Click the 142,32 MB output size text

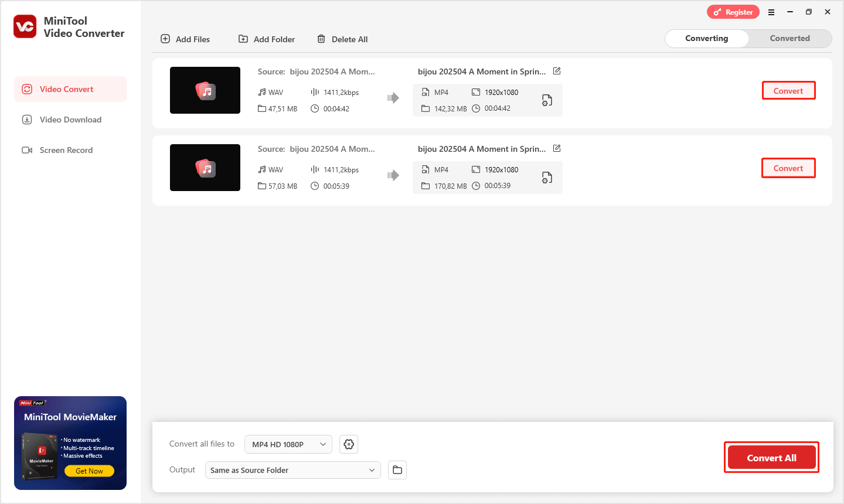coord(451,108)
